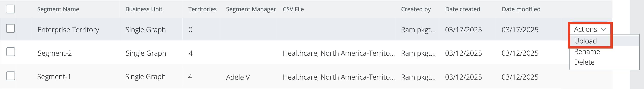
Task: Select the Segment-2 row checkbox
Action: (11, 52)
